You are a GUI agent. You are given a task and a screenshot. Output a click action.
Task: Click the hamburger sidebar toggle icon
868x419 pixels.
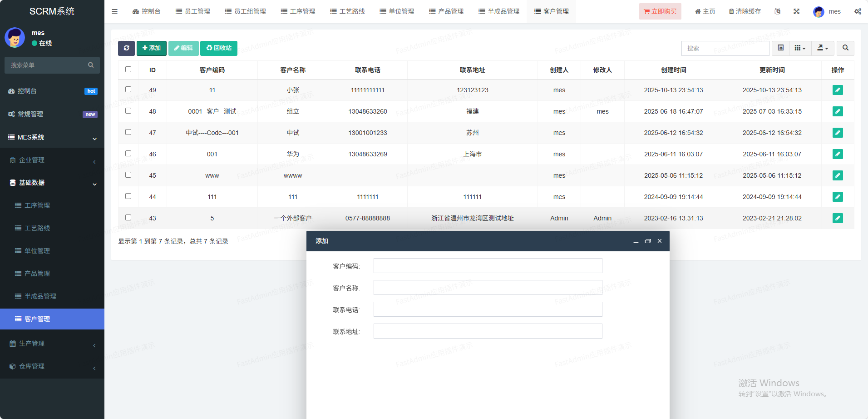click(114, 11)
